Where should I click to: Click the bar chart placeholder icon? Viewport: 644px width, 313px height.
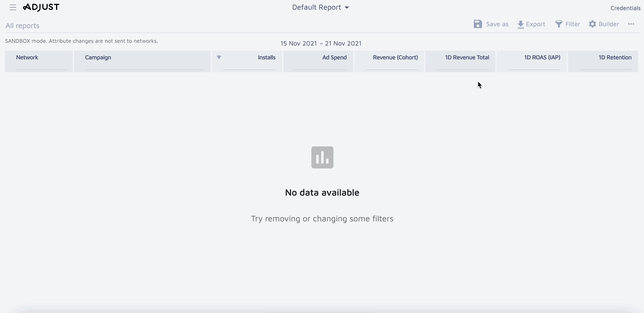(322, 157)
